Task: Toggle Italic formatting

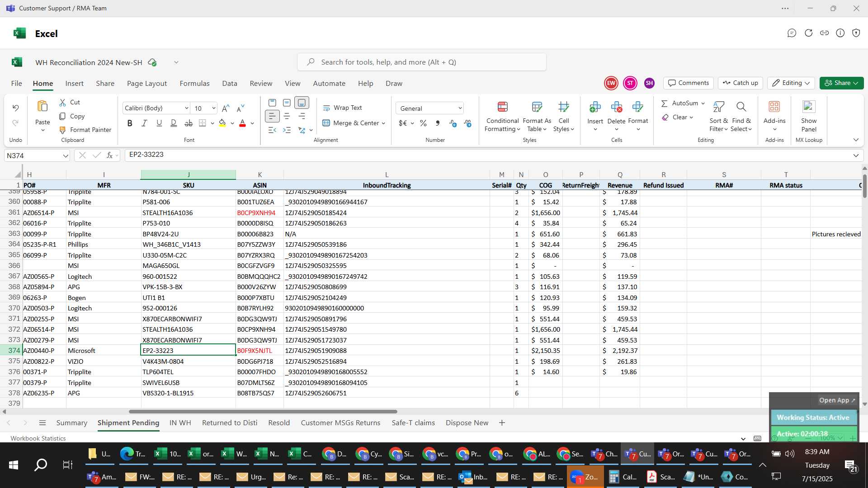Action: 144,123
